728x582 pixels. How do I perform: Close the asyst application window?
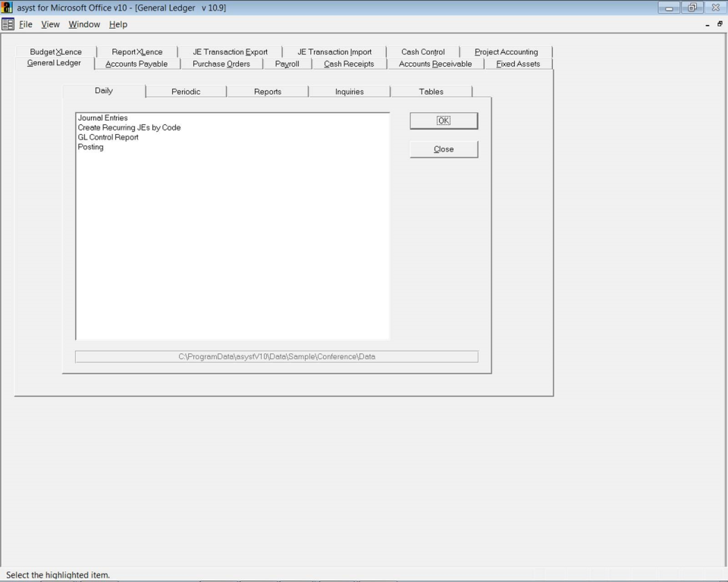coord(715,8)
